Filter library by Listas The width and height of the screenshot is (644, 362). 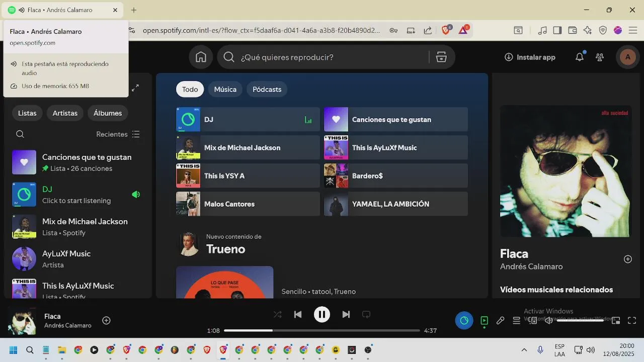27,113
